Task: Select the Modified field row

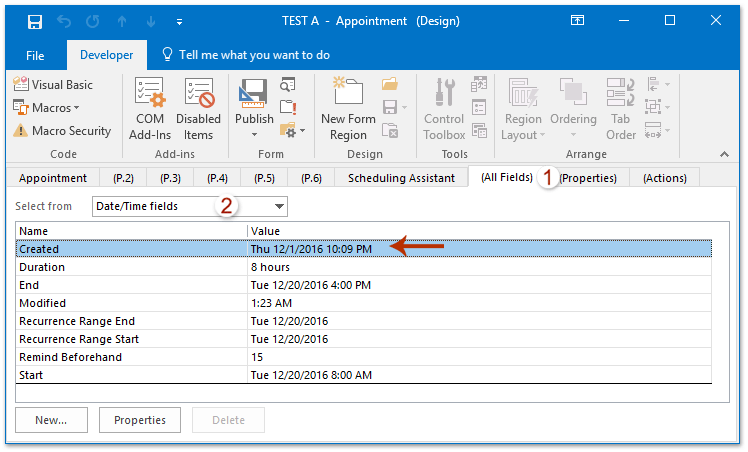Action: (364, 303)
